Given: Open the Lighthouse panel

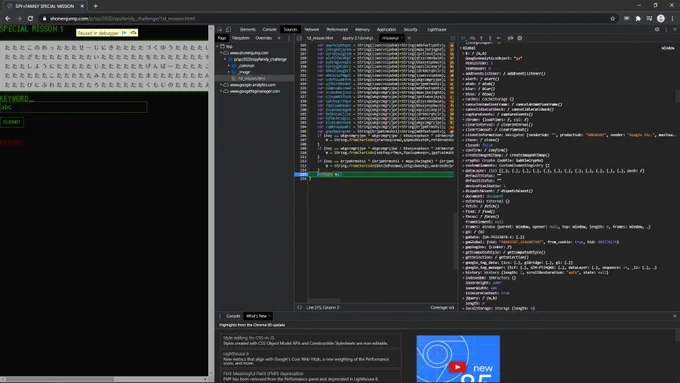Looking at the screenshot, I should pos(437,29).
